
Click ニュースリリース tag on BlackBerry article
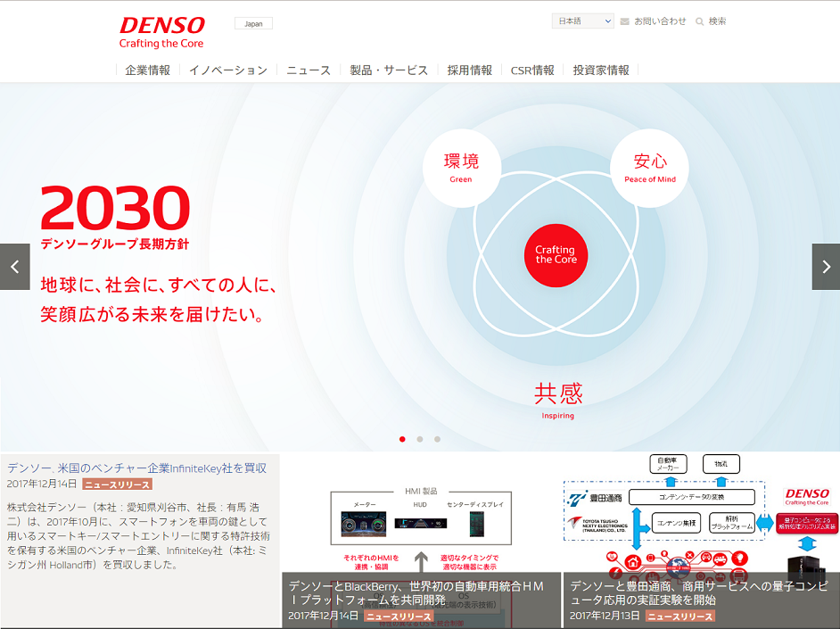coord(399,617)
